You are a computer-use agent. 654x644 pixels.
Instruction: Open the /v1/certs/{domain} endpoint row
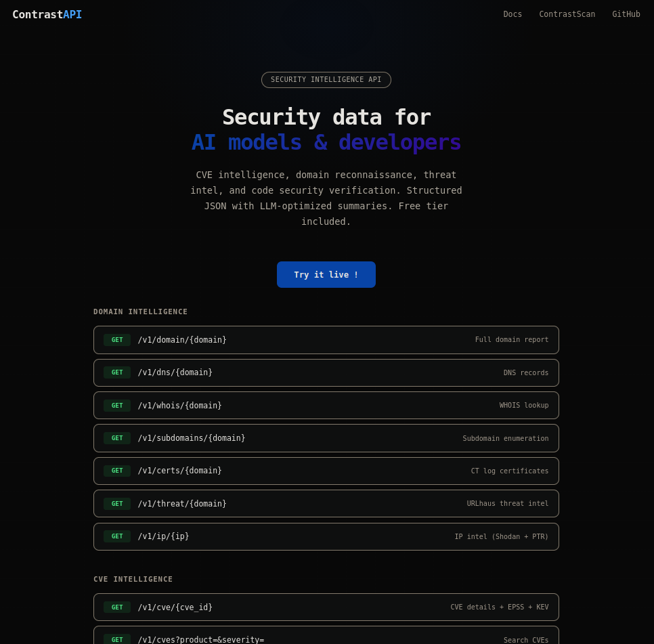326,471
